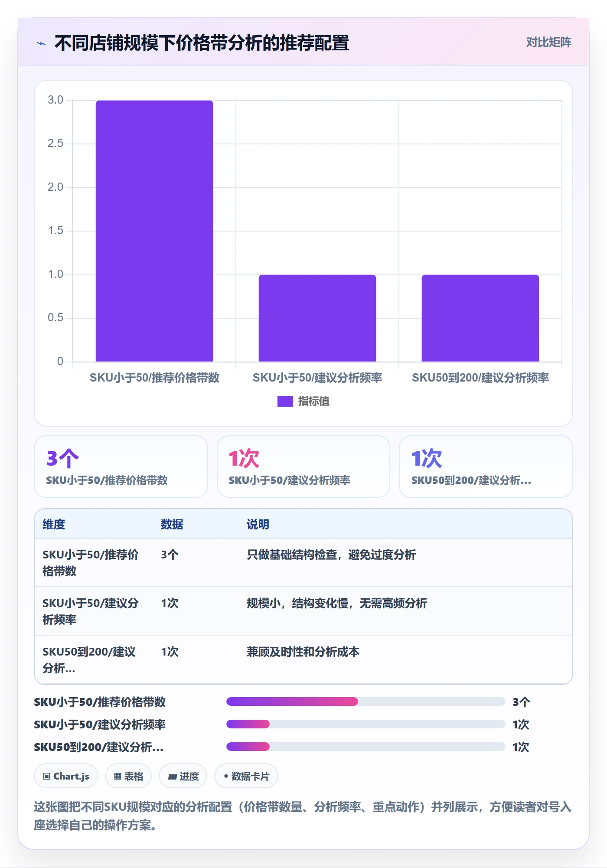
Task: Click the icon inside Chart.js tag
Action: click(x=47, y=777)
